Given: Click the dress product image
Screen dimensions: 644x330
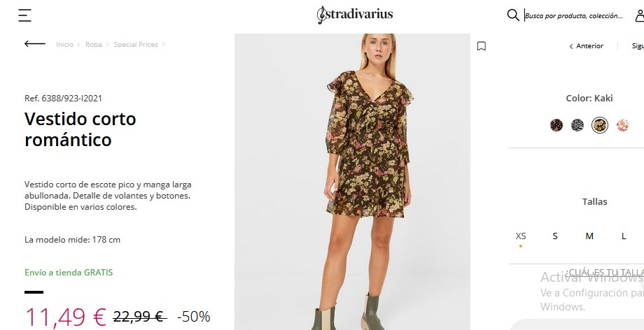Looking at the screenshot, I should click(352, 182).
